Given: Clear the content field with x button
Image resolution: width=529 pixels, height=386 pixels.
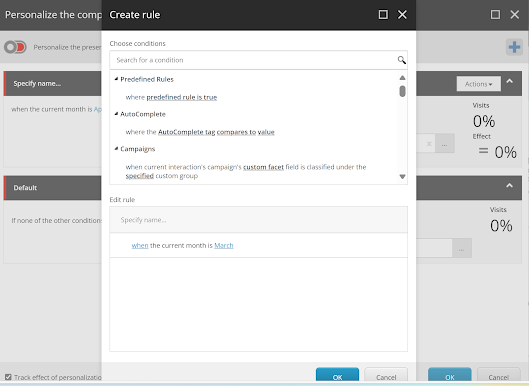Looking at the screenshot, I should (429, 144).
